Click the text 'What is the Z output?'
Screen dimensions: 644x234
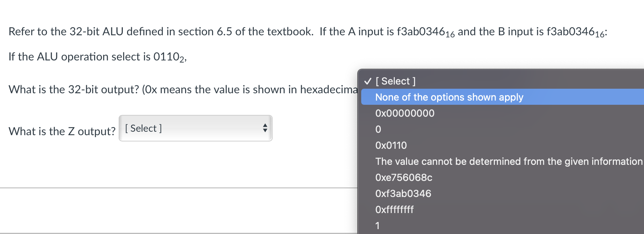coord(62,131)
